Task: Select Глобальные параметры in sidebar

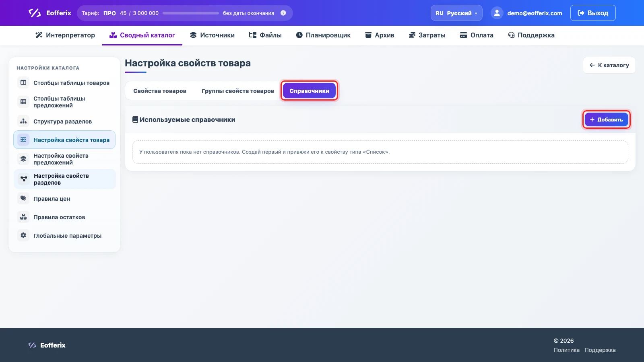Action: [x=64, y=236]
